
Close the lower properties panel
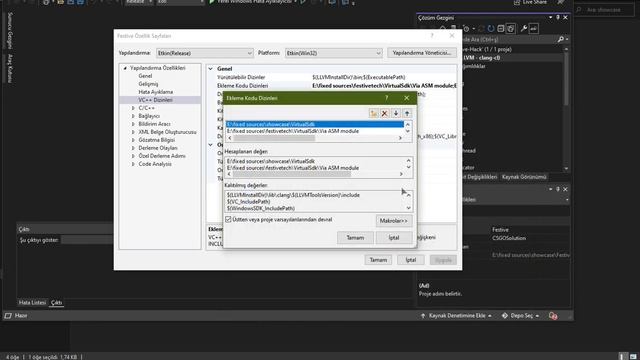click(565, 189)
